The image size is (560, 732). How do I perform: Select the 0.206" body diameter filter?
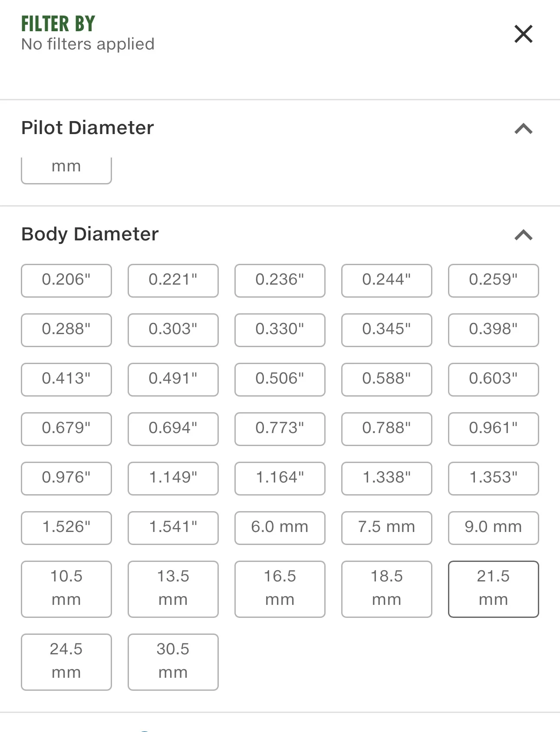point(66,281)
